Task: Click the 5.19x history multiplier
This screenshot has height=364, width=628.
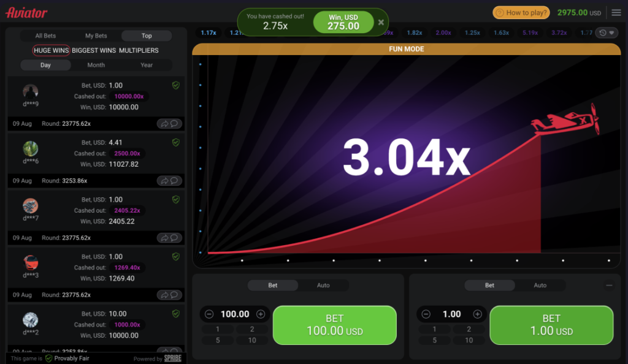Action: click(530, 33)
